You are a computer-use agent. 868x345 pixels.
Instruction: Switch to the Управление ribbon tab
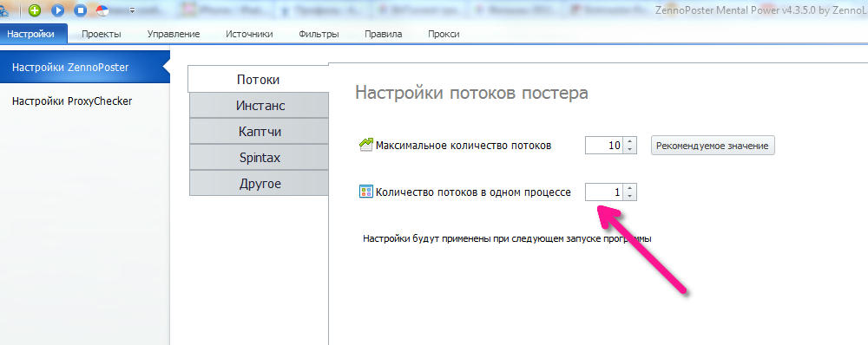174,34
